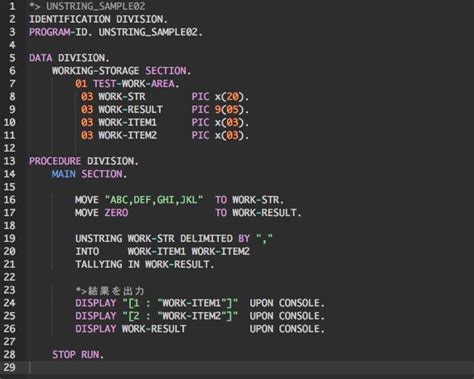Click the "DISPLAY" keyword on line 24
Image resolution: width=474 pixels, height=379 pixels.
tap(96, 303)
